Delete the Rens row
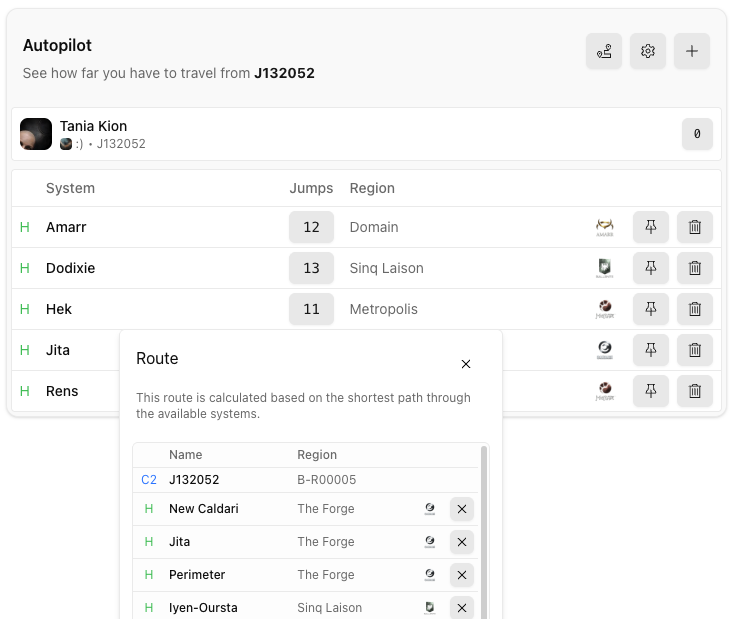The height and width of the screenshot is (619, 734). [695, 391]
